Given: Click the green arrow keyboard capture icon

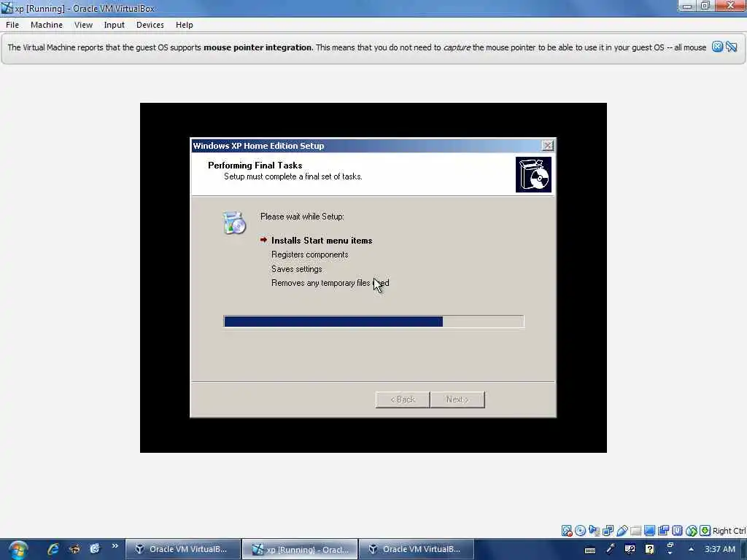Looking at the screenshot, I should point(705,531).
